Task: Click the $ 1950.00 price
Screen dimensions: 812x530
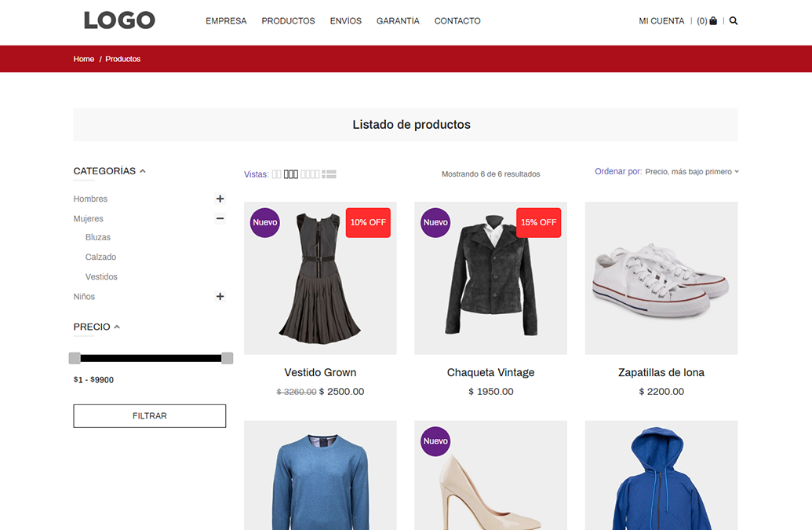Action: pos(491,392)
